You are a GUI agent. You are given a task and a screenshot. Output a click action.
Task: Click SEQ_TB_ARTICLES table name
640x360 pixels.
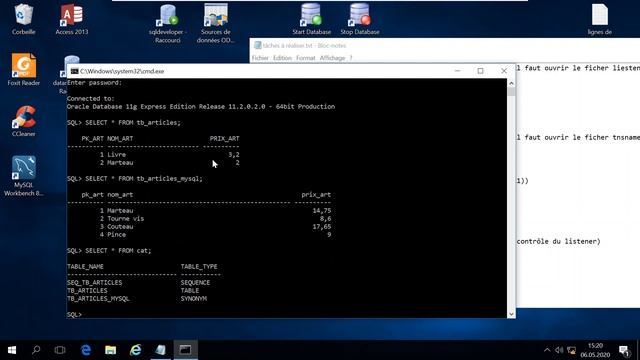(x=94, y=282)
